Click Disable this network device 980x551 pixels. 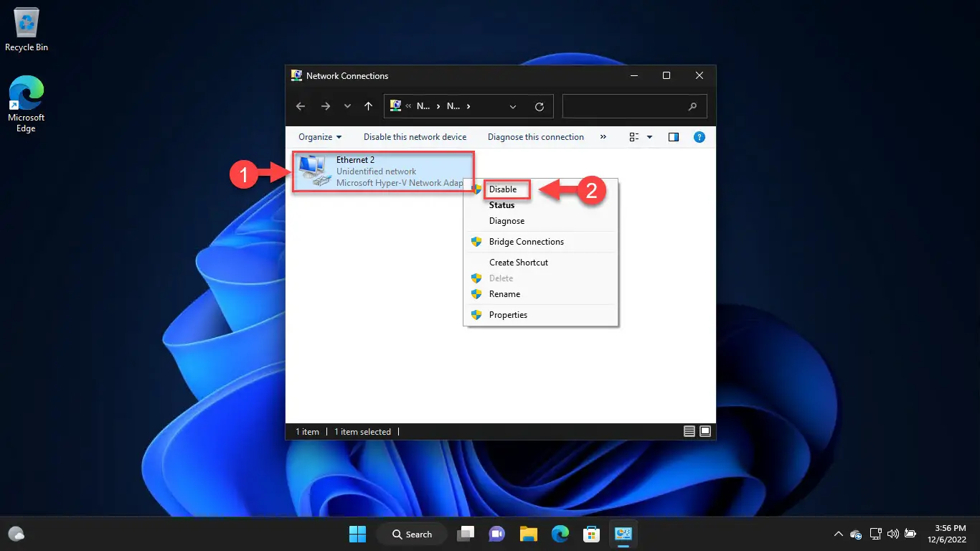click(415, 137)
